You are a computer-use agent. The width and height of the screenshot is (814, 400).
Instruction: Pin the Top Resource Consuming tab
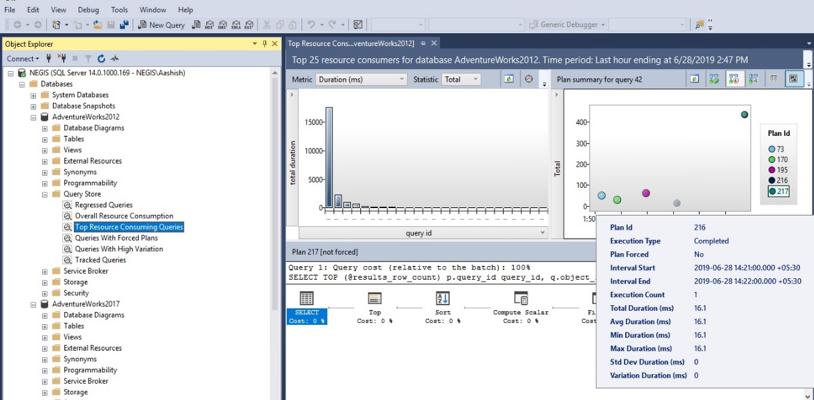(423, 43)
